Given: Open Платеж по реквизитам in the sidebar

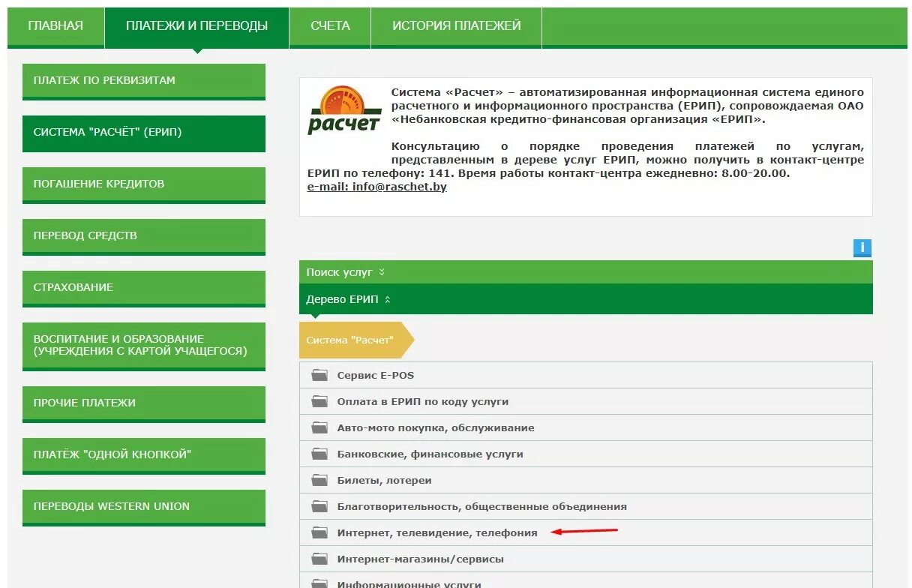Looking at the screenshot, I should point(144,82).
